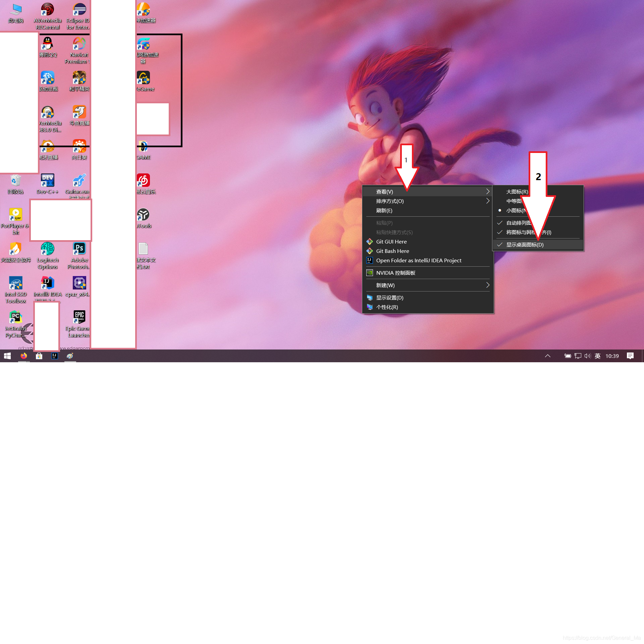This screenshot has height=644, width=644.
Task: Open the Recycle Bin (回收站) icon
Action: coord(15,181)
